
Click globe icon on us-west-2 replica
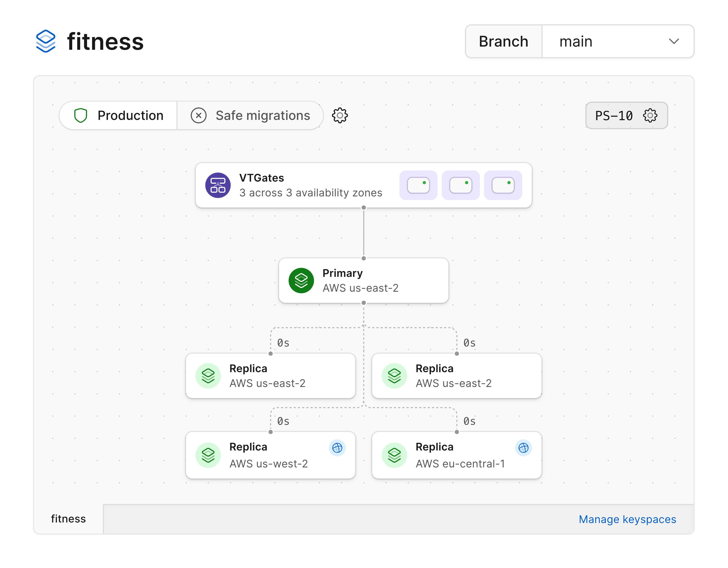click(337, 448)
